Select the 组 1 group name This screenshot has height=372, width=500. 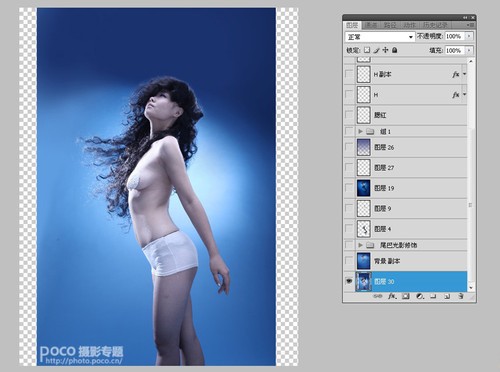385,131
